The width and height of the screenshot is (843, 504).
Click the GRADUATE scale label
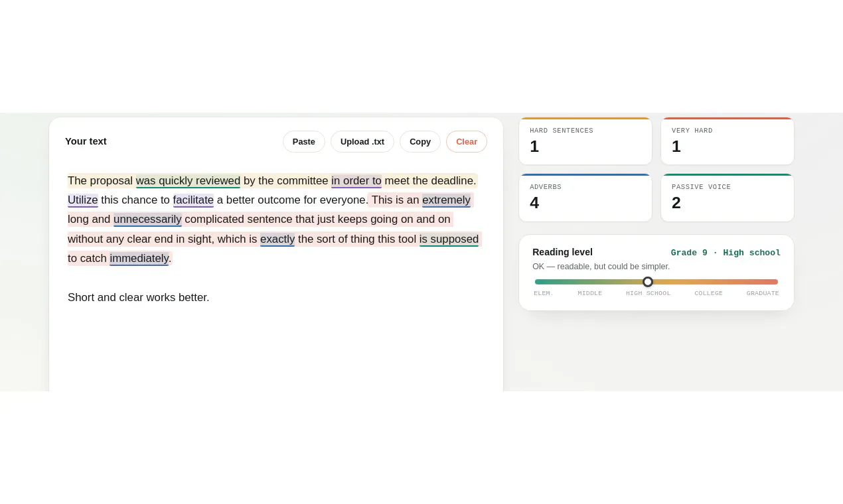pyautogui.click(x=763, y=293)
